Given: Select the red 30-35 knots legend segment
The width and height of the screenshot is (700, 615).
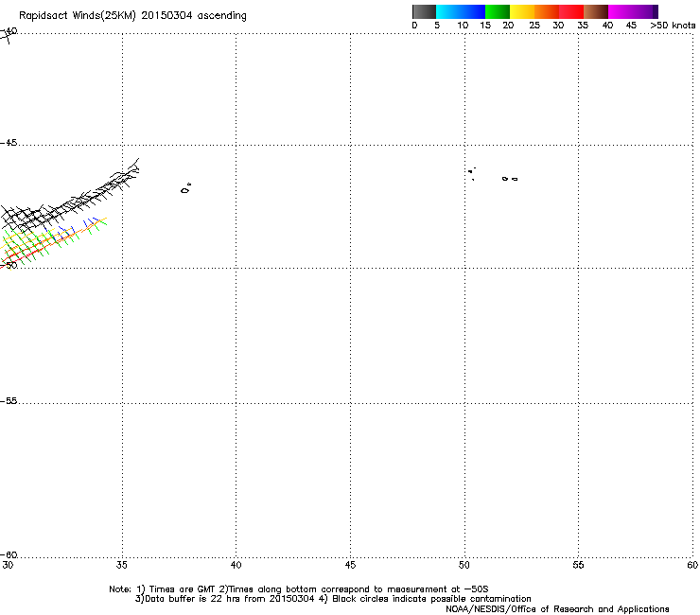Looking at the screenshot, I should tap(571, 11).
